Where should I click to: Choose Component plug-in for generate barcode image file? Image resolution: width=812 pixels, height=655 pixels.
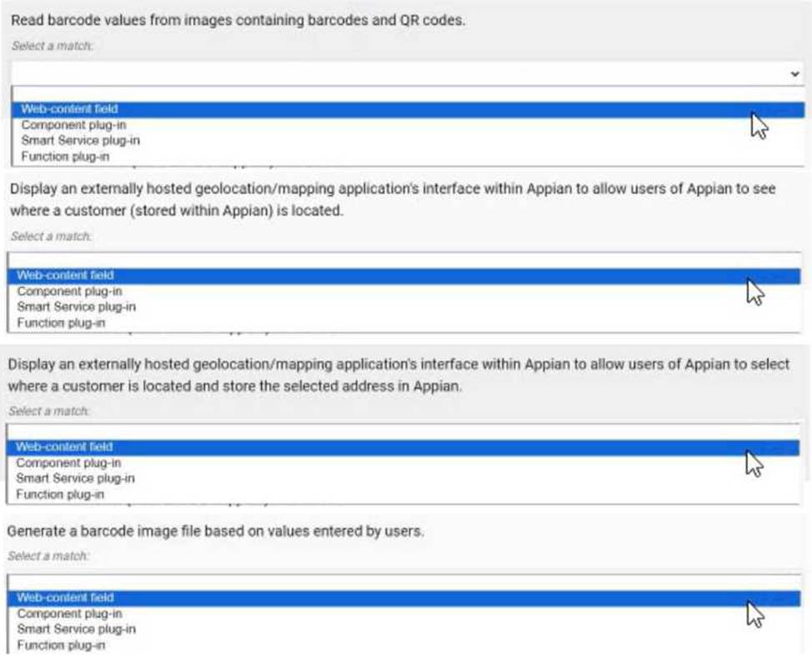404,613
